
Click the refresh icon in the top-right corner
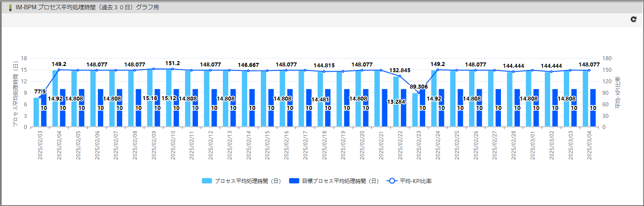click(x=633, y=19)
